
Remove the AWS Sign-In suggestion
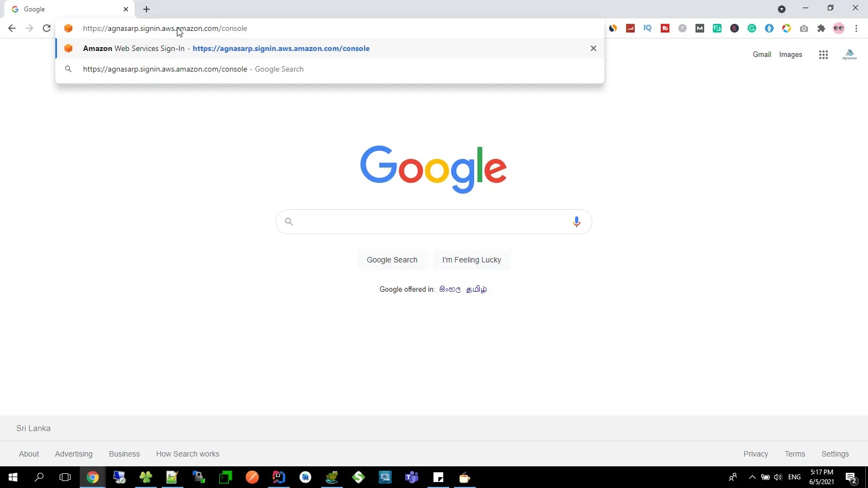pos(593,48)
